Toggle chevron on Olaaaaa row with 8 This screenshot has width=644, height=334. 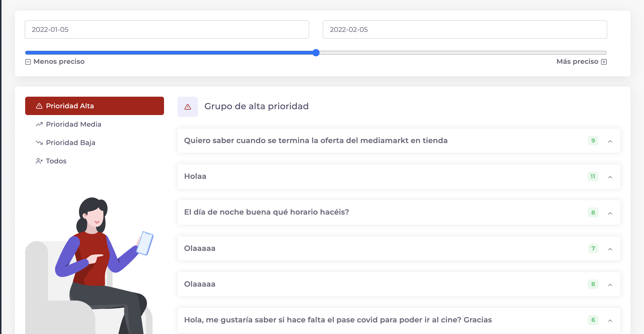point(610,285)
